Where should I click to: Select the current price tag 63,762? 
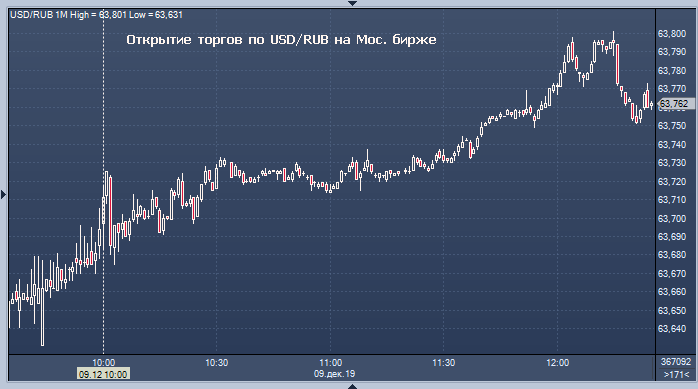coord(675,104)
